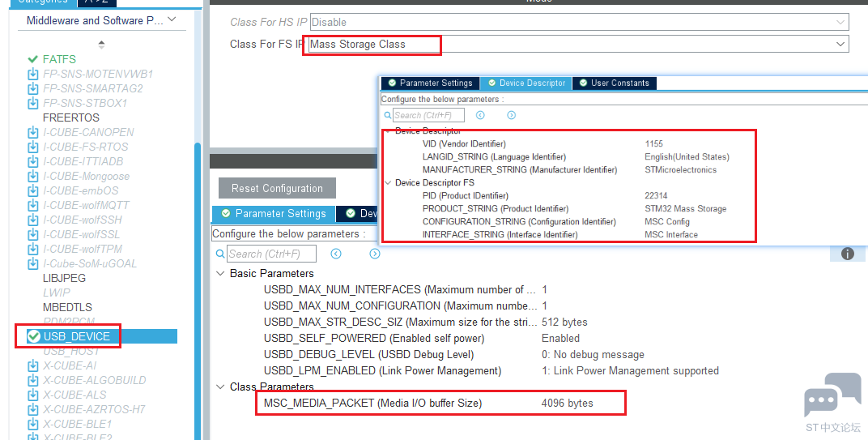Click the category list vertical scrollbar
The width and height of the screenshot is (868, 440).
click(x=198, y=291)
